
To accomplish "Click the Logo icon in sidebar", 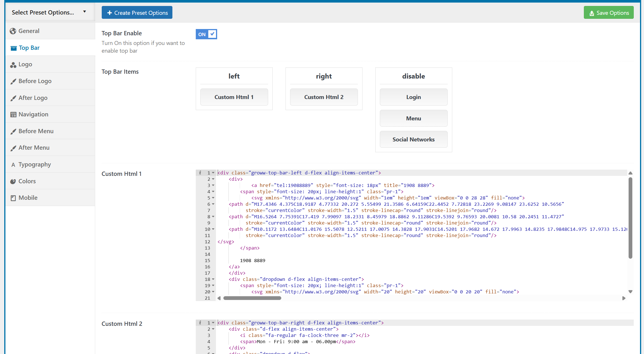I will pos(13,65).
